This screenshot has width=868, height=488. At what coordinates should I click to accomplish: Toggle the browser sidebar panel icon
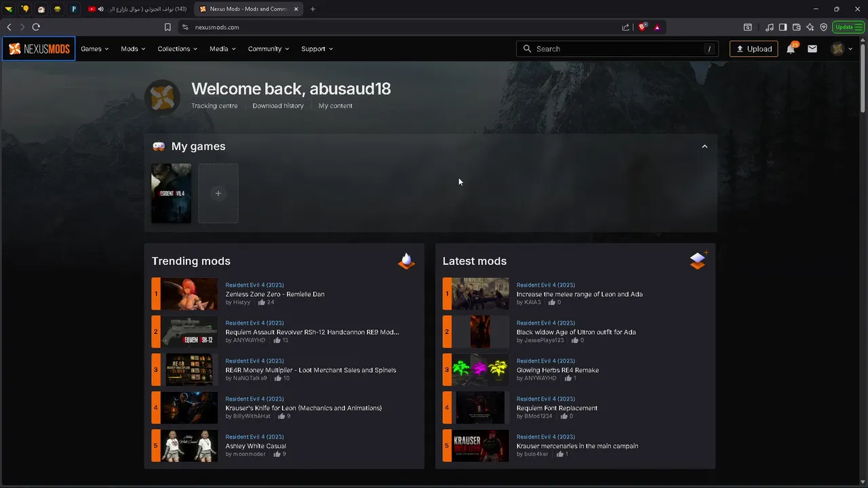783,27
